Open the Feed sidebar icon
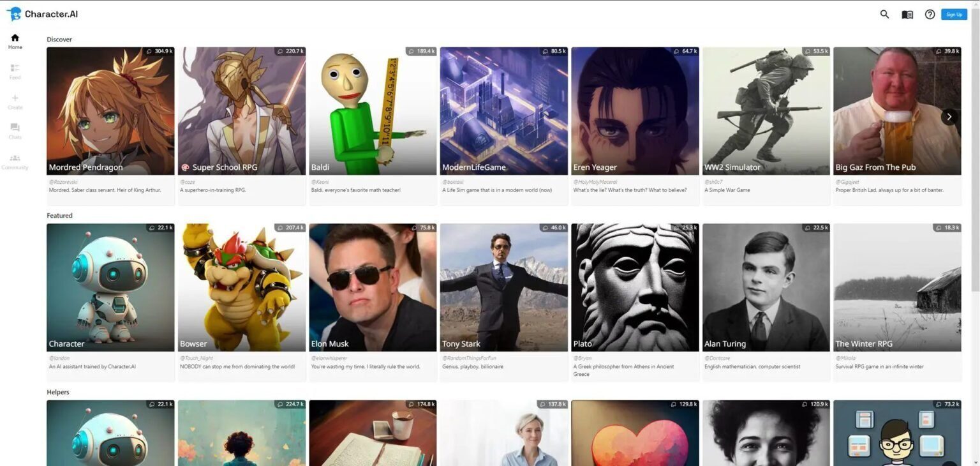 tap(15, 71)
